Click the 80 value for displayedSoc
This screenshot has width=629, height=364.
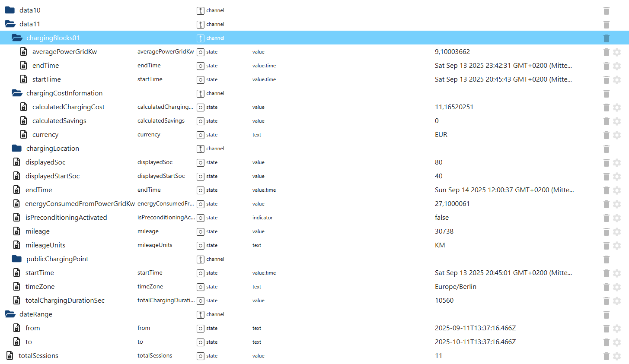point(438,162)
